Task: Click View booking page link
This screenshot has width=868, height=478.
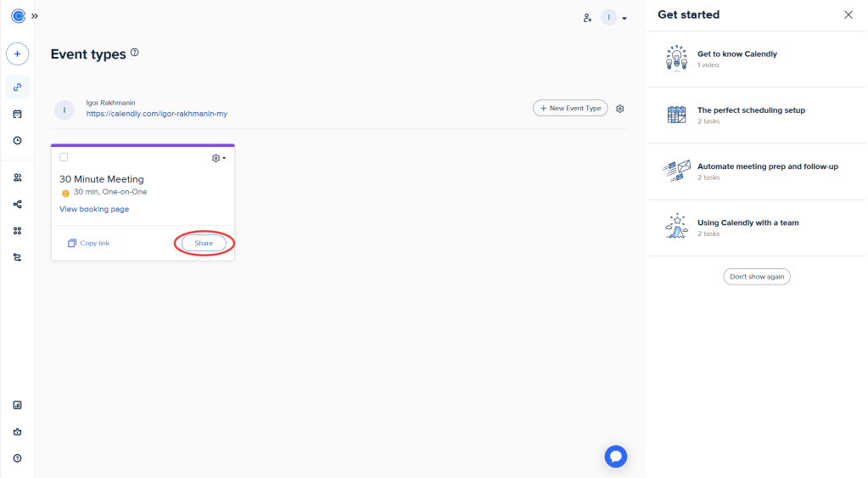Action: pyautogui.click(x=94, y=209)
